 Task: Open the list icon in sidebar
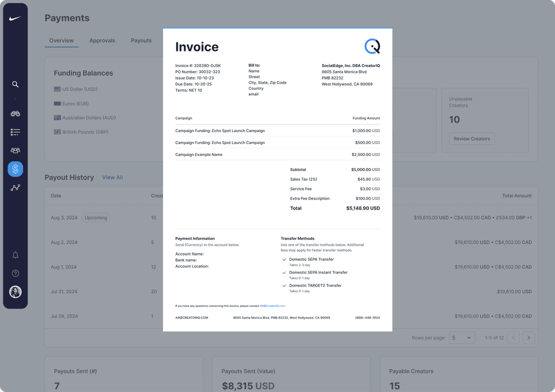point(15,132)
